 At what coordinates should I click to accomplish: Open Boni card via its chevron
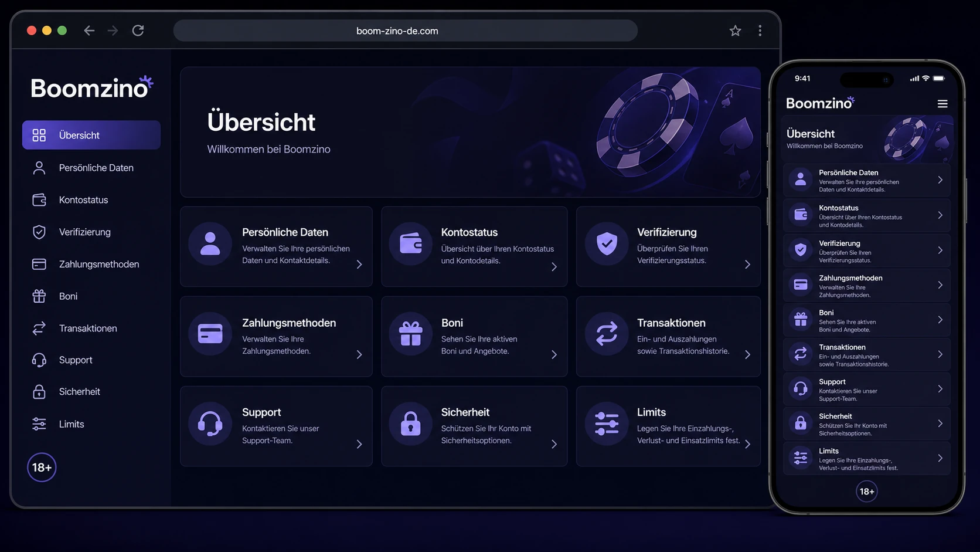[x=554, y=354]
